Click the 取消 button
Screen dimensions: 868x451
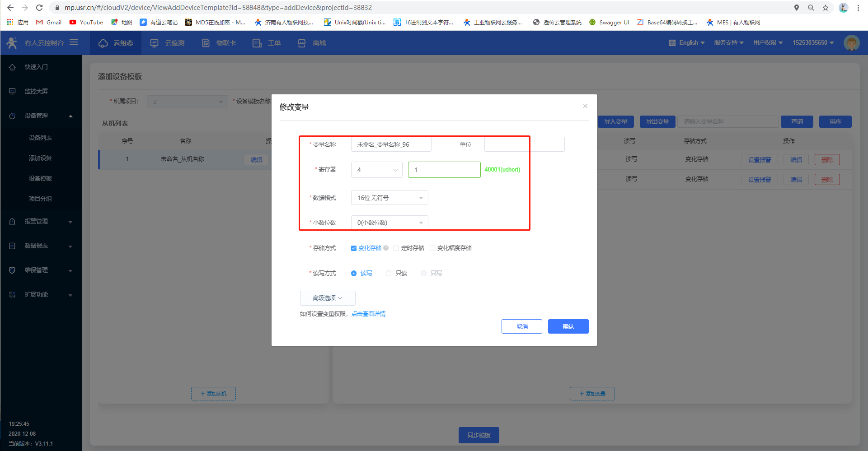pyautogui.click(x=521, y=326)
